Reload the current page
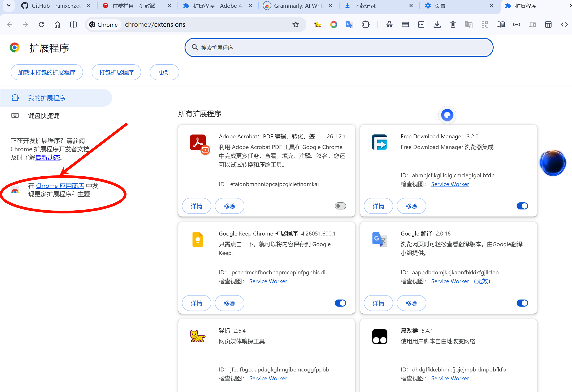This screenshot has height=392, width=572. tap(41, 24)
